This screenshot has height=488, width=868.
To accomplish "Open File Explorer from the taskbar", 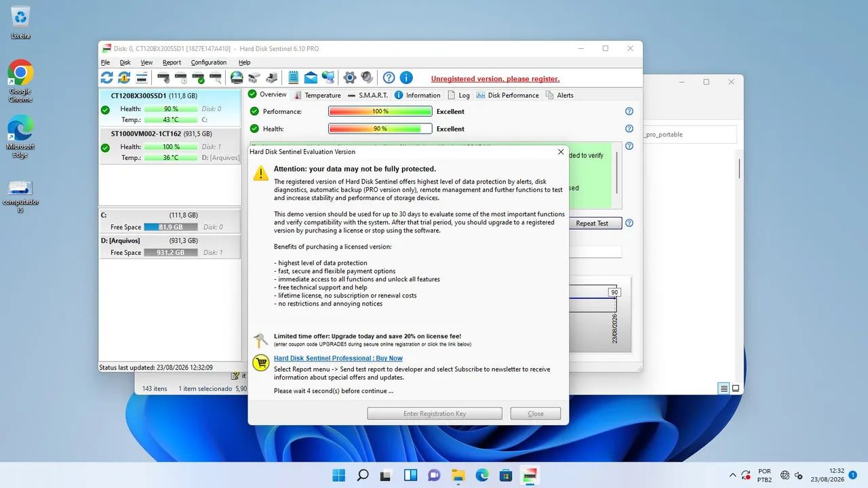I will pyautogui.click(x=458, y=475).
